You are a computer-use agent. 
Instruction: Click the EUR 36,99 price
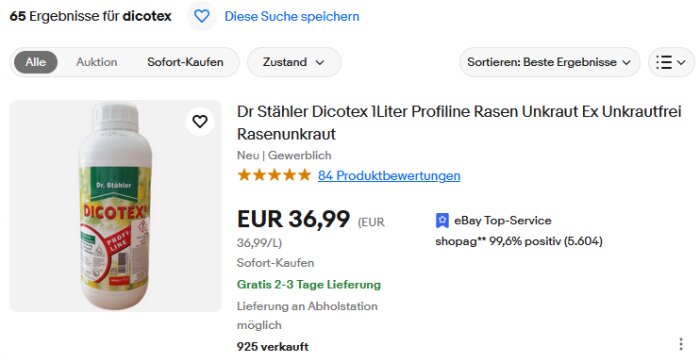(293, 219)
